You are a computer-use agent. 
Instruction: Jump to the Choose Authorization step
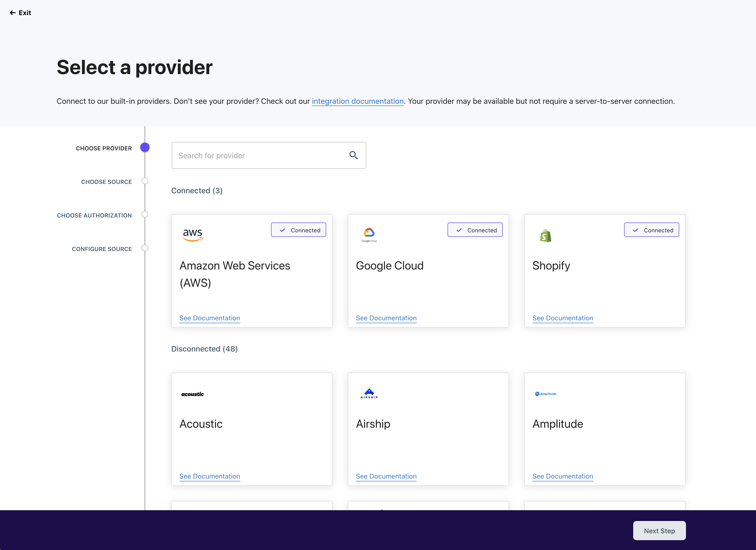click(145, 215)
